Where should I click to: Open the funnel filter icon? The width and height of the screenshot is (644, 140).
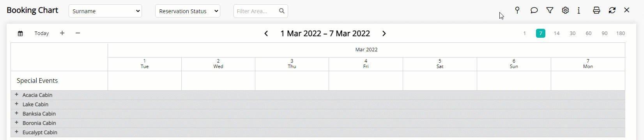pyautogui.click(x=550, y=10)
